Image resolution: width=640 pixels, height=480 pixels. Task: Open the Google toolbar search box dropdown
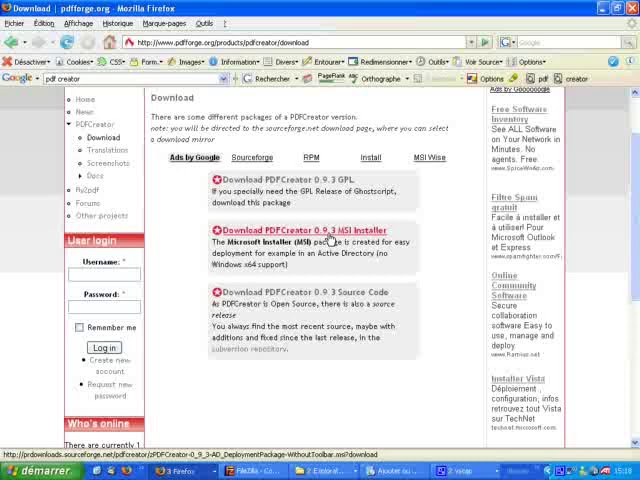pyautogui.click(x=224, y=78)
